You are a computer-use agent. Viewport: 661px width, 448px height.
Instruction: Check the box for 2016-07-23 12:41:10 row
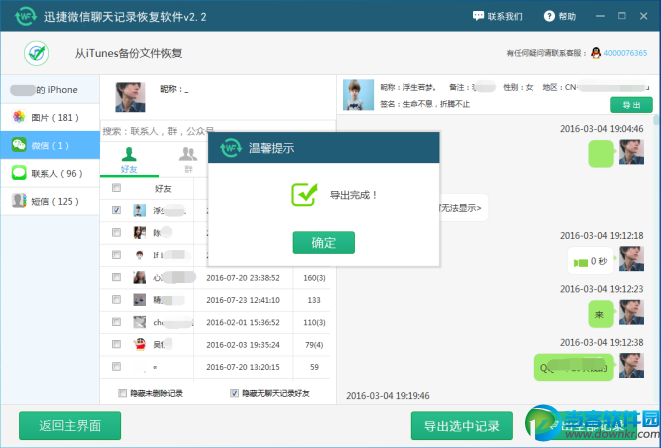click(x=116, y=299)
